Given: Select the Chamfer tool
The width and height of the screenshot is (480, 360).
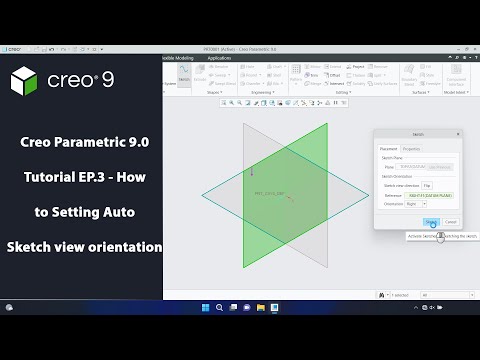Looking at the screenshot, I should pyautogui.click(x=250, y=84).
